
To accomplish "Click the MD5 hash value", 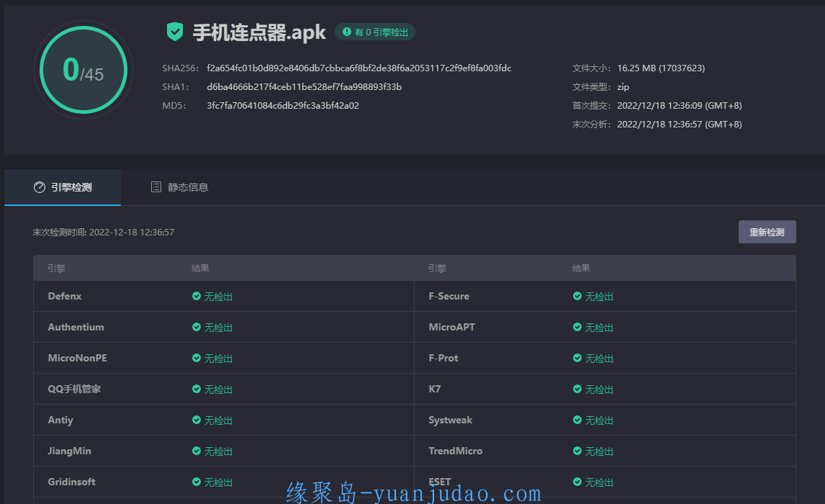I will click(x=283, y=106).
